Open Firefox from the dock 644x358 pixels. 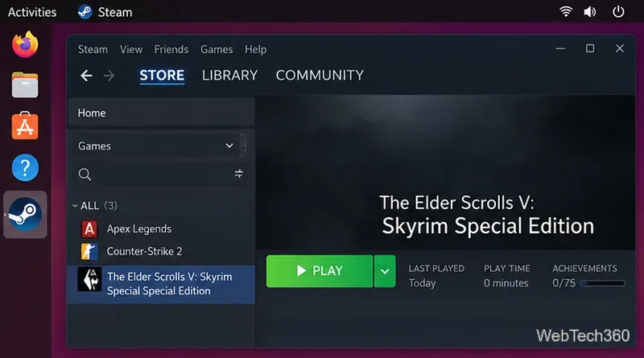25,44
